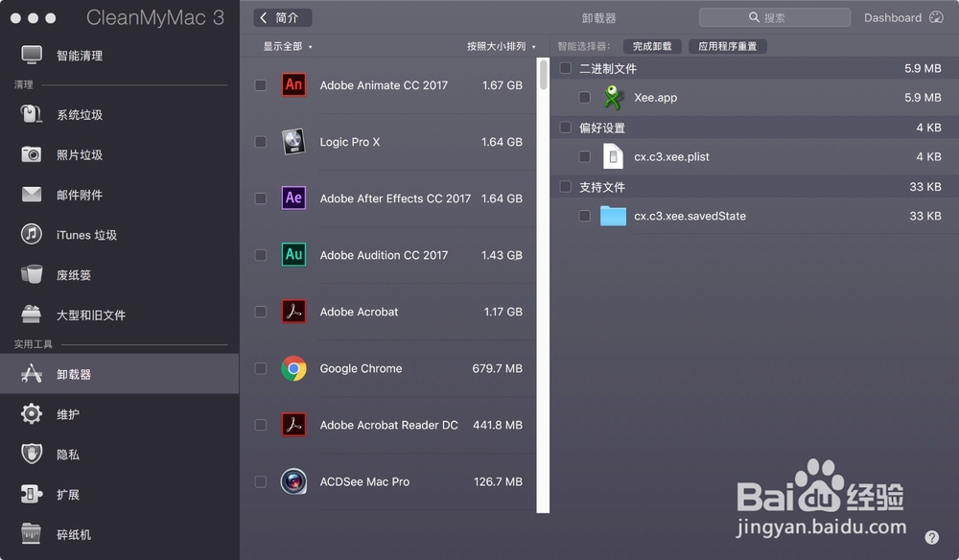Open the 扩展 extensions icon

32,494
